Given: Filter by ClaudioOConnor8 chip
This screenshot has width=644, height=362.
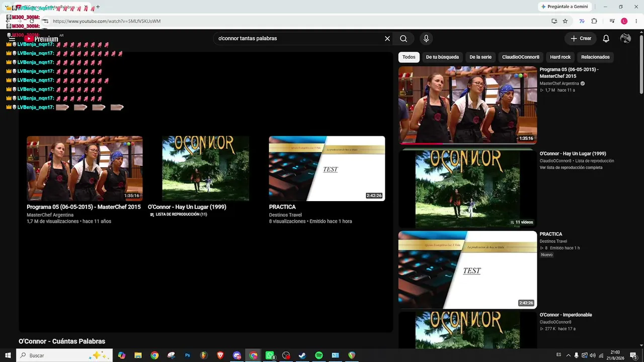Looking at the screenshot, I should tap(521, 57).
